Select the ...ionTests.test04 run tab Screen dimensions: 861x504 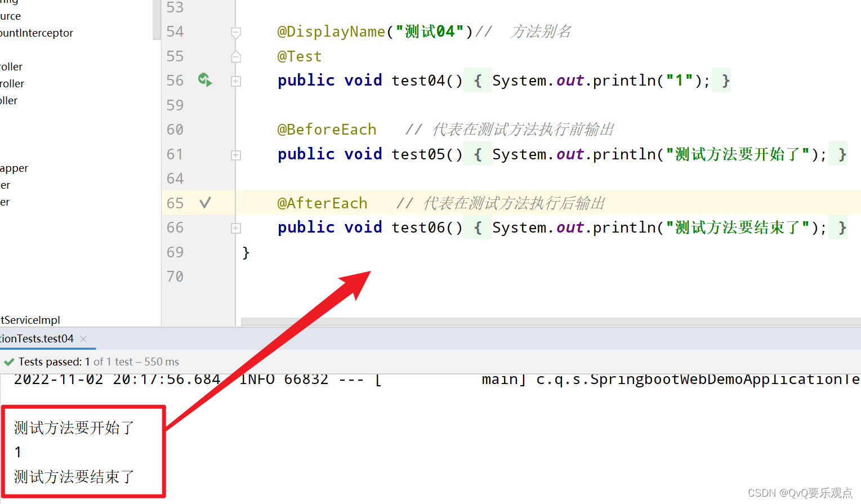coord(37,338)
